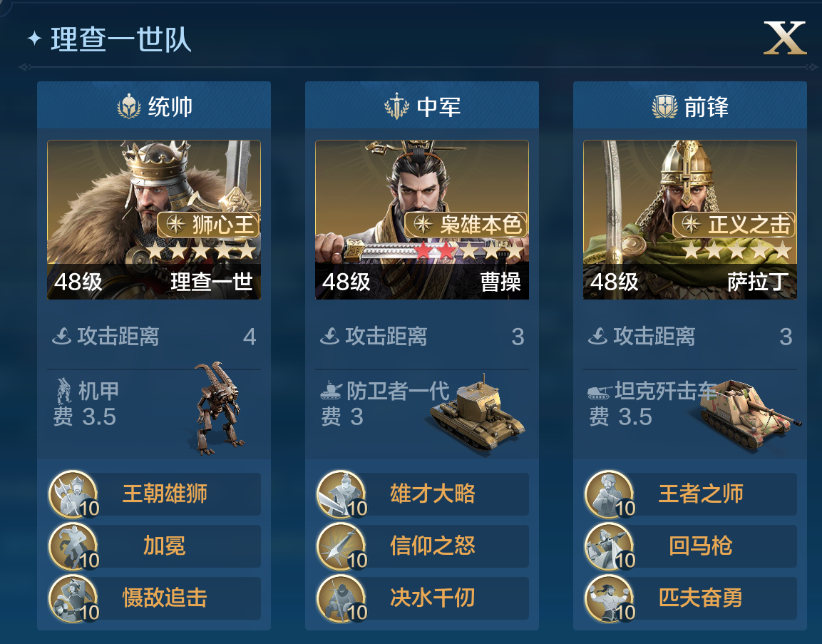Screen dimensions: 822x644
Task: Click the 中军 column header
Action: (422, 106)
